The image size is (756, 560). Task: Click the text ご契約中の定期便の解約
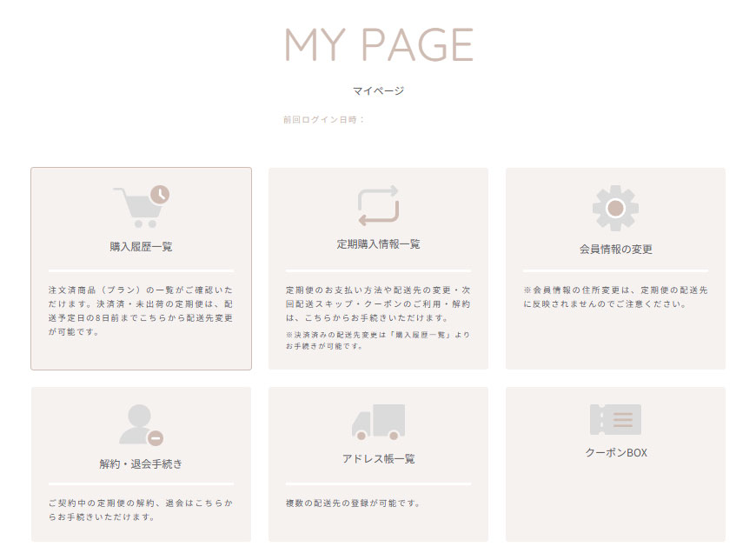(141, 510)
